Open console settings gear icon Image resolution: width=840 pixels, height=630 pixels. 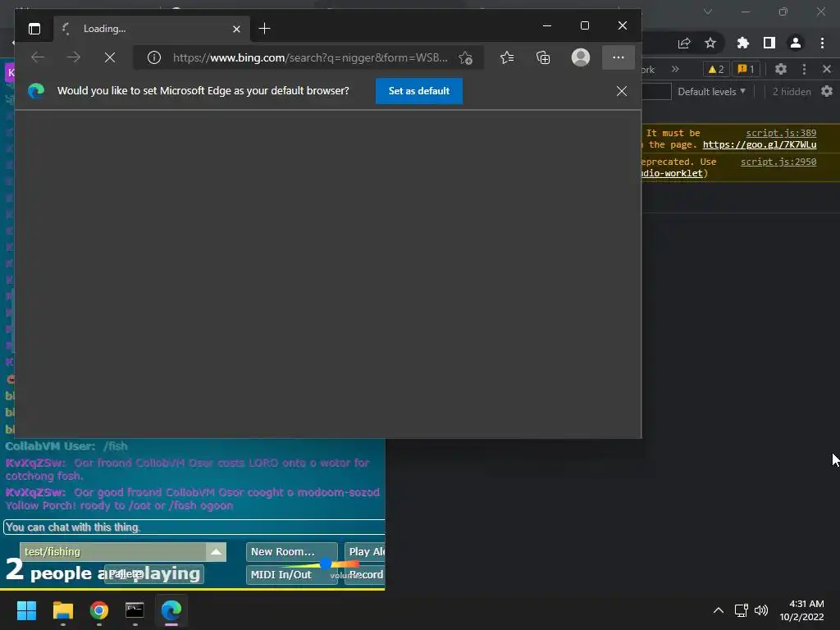pyautogui.click(x=827, y=91)
